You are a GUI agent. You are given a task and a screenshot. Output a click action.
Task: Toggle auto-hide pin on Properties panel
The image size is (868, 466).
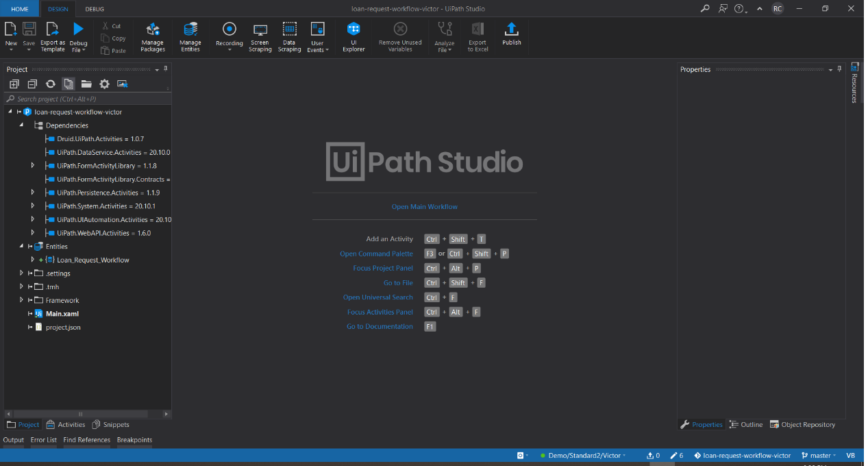tap(839, 69)
